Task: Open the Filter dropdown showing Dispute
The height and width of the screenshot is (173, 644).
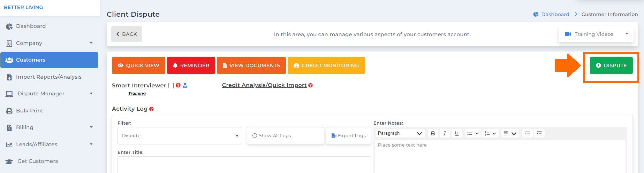Action: (180, 136)
